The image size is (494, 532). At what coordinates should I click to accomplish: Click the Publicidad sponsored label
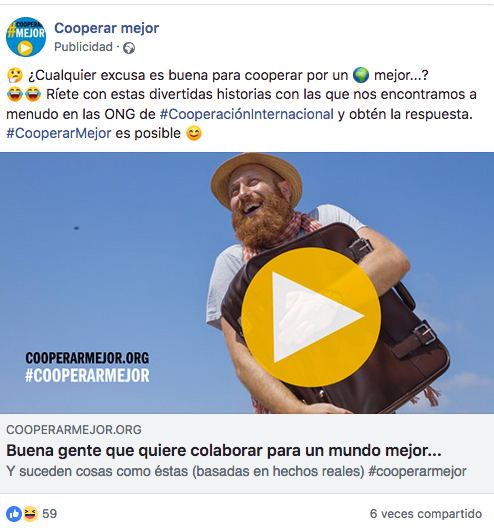[x=83, y=47]
